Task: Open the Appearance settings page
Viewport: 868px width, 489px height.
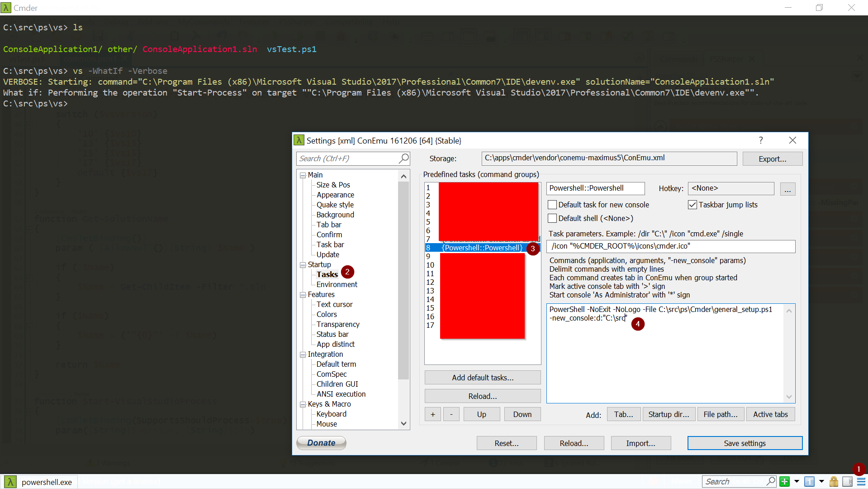Action: 335,195
